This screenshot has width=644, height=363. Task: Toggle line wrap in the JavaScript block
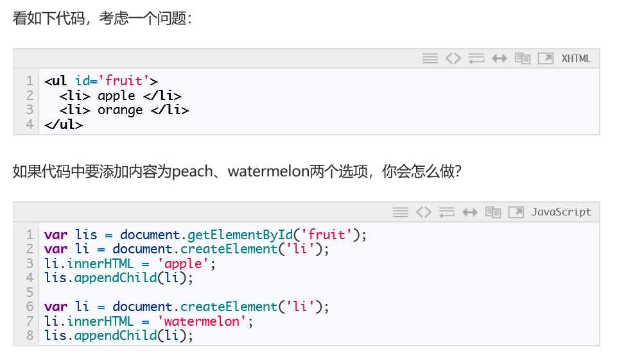447,212
